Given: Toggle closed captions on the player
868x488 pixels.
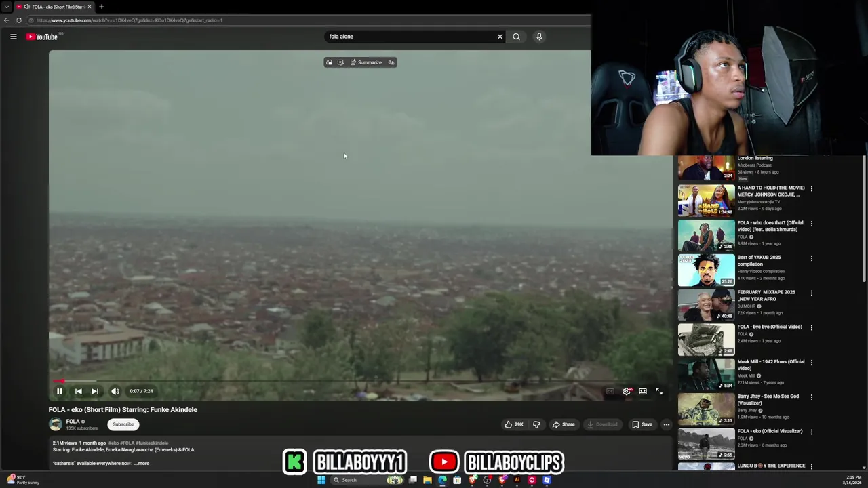Looking at the screenshot, I should (x=610, y=391).
